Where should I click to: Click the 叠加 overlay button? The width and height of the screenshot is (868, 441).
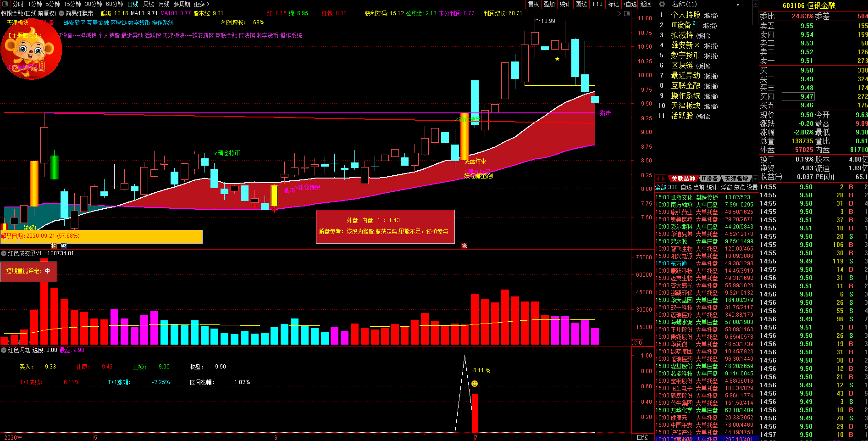[549, 4]
